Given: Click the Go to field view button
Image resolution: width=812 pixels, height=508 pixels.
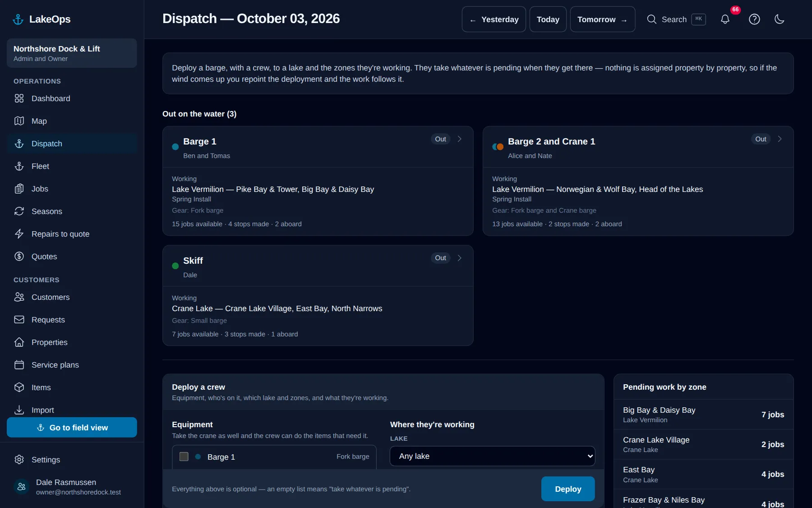Looking at the screenshot, I should pos(72,428).
